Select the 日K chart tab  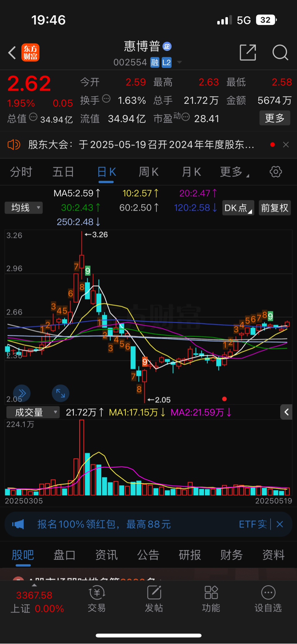tap(106, 172)
